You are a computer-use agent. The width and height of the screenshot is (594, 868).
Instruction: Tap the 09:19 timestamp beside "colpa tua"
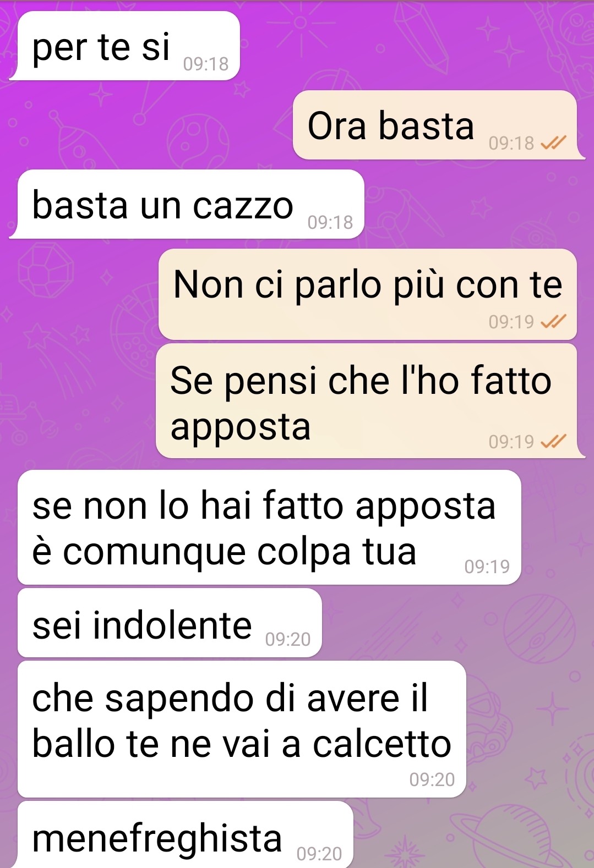pyautogui.click(x=487, y=567)
